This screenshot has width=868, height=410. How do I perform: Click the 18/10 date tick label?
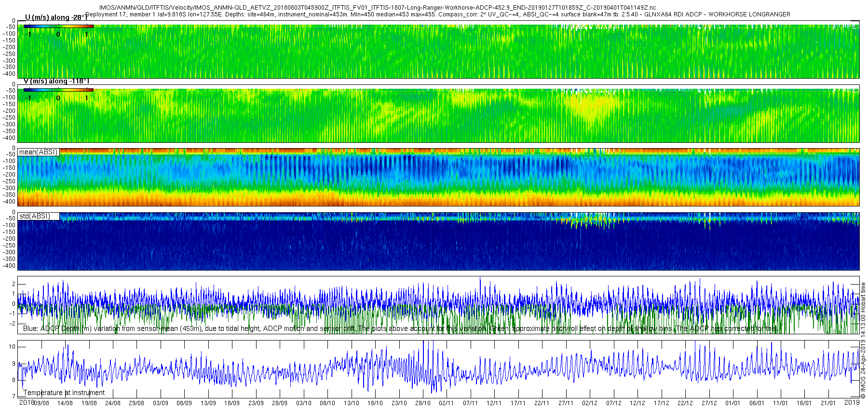pos(375,403)
